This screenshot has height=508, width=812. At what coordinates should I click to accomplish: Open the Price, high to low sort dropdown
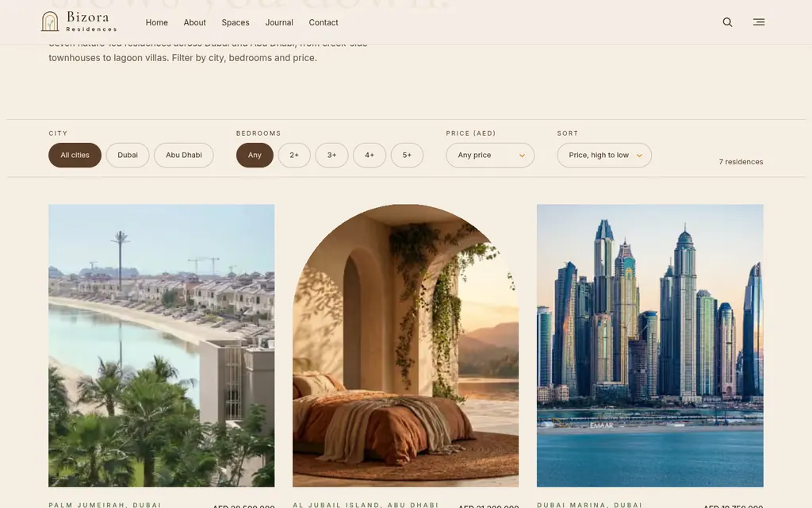[x=603, y=155]
